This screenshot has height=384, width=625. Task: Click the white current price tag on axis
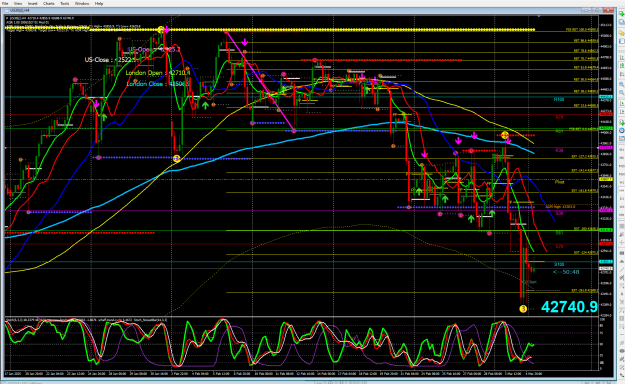click(x=606, y=268)
